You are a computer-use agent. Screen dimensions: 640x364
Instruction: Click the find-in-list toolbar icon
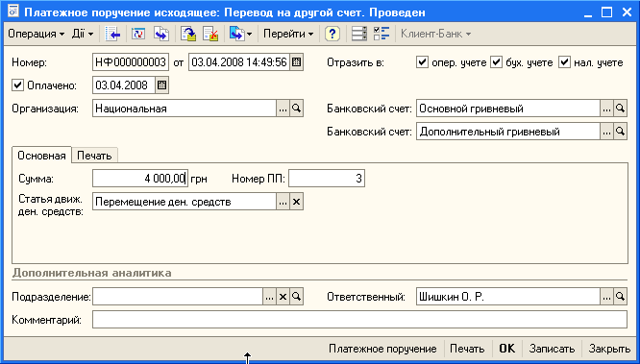pyautogui.click(x=112, y=34)
